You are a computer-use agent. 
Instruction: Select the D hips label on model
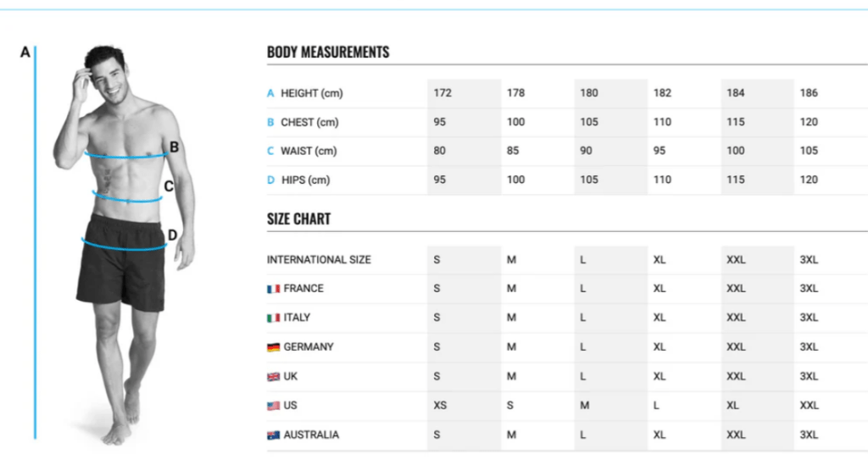click(x=172, y=235)
